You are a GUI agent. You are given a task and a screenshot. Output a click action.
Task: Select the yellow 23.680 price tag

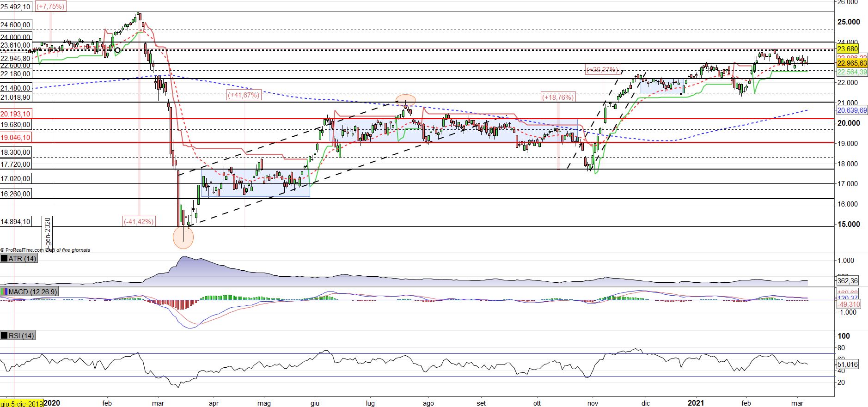tap(848, 49)
